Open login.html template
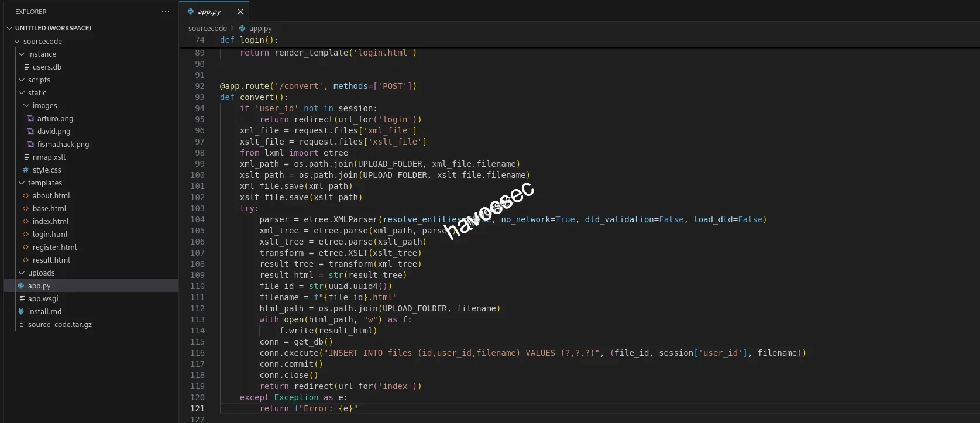The image size is (980, 423). 50,235
